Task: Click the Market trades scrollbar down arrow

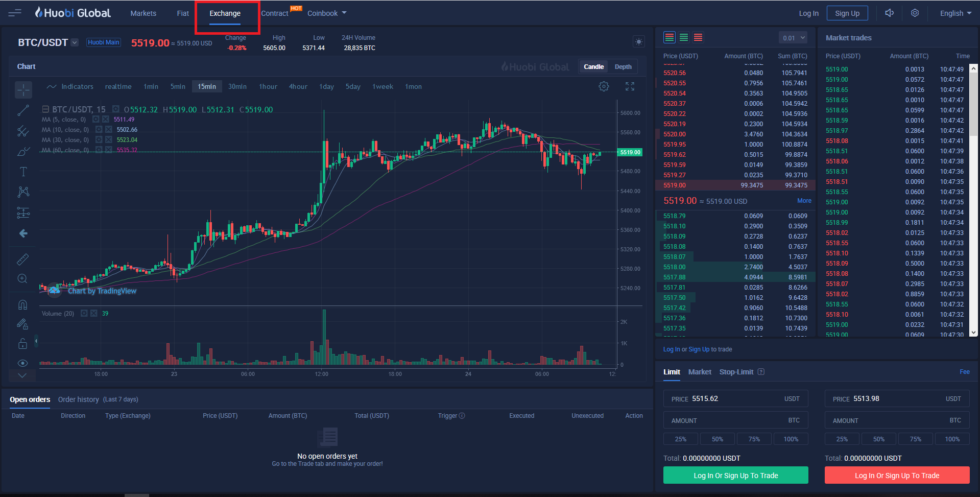Action: click(973, 332)
